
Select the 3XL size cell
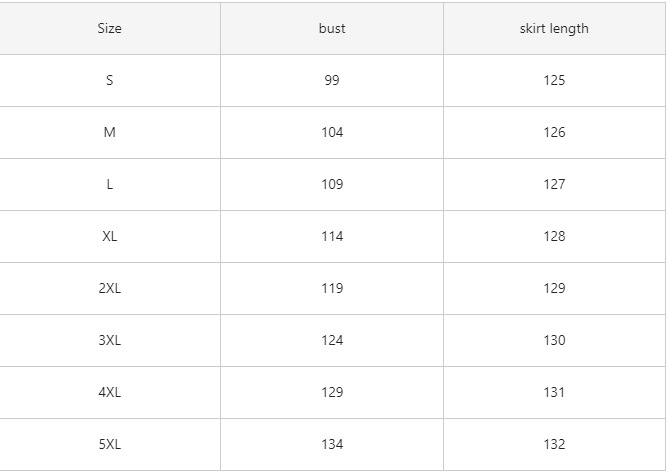pos(110,340)
